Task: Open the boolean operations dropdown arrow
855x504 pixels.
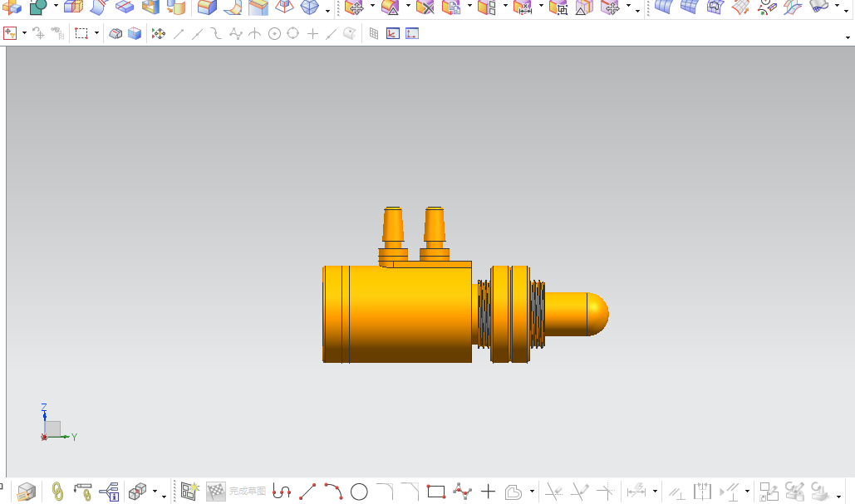Action: coord(56,6)
